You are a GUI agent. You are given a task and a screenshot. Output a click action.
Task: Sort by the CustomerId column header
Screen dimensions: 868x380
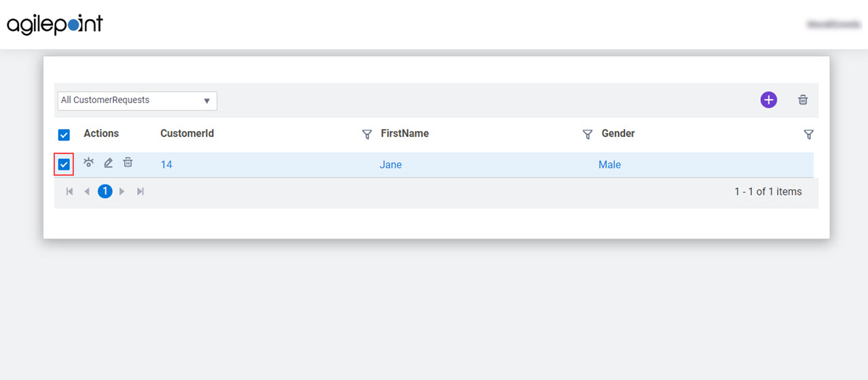[187, 134]
